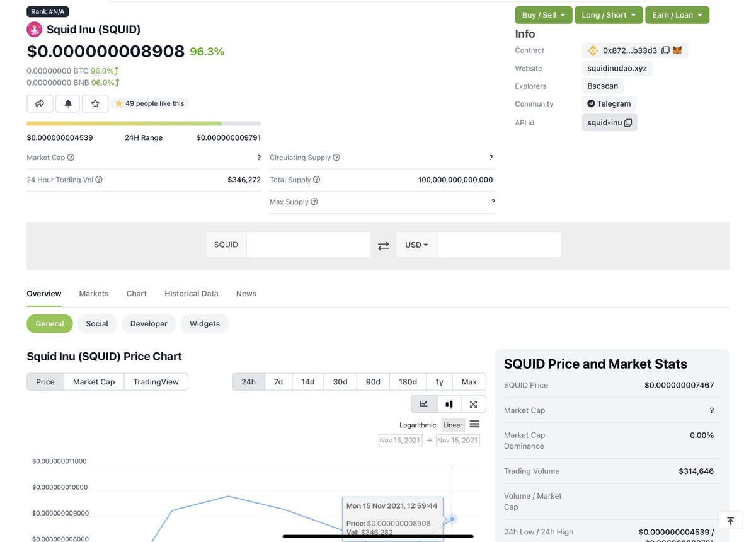The height and width of the screenshot is (542, 756).
Task: Select Linear chart scale
Action: coord(453,425)
